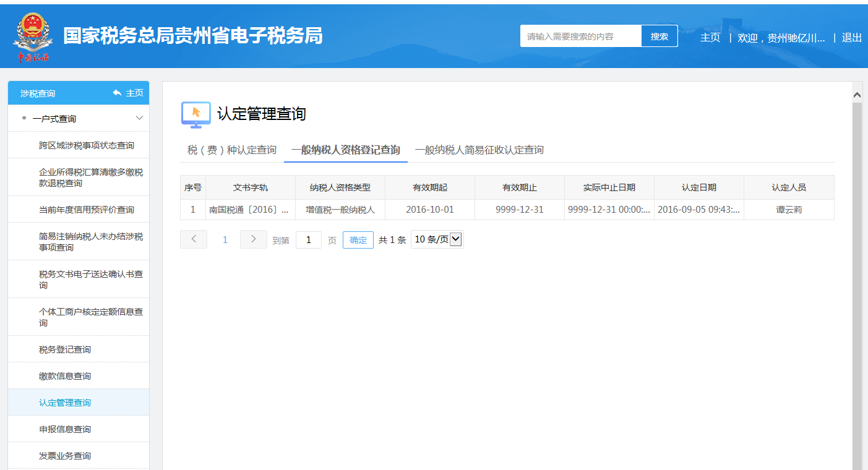Switch to 税（费）种认定查询 tab
The width and height of the screenshot is (868, 470).
(232, 150)
